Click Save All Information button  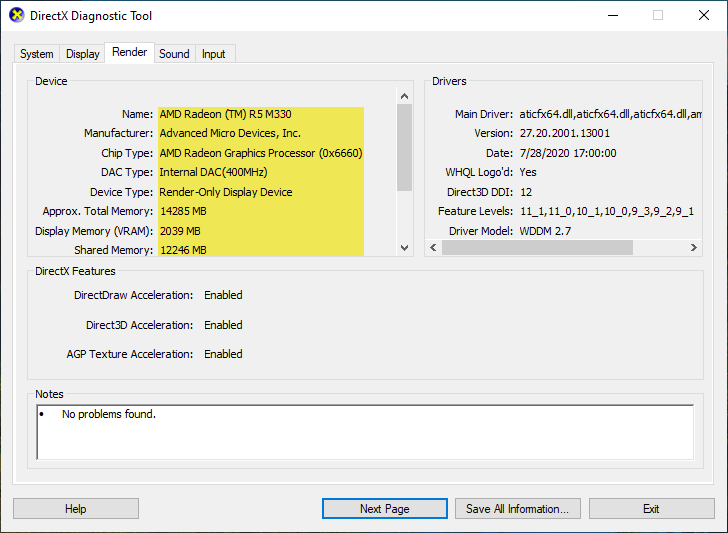tap(517, 508)
